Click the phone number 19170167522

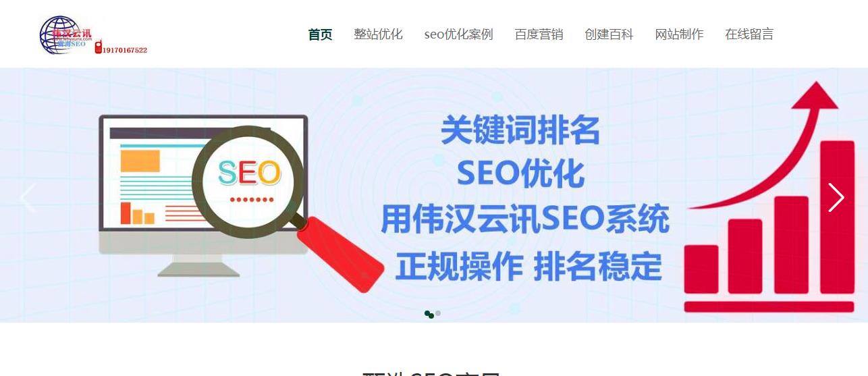coord(125,50)
